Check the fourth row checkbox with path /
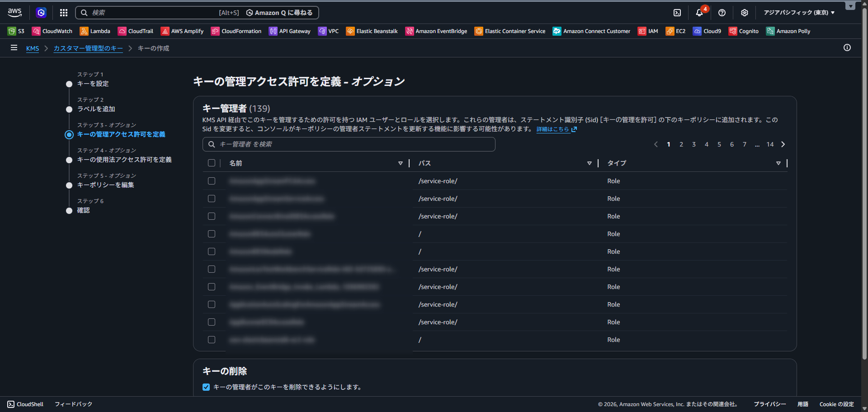Image resolution: width=868 pixels, height=412 pixels. pyautogui.click(x=212, y=234)
